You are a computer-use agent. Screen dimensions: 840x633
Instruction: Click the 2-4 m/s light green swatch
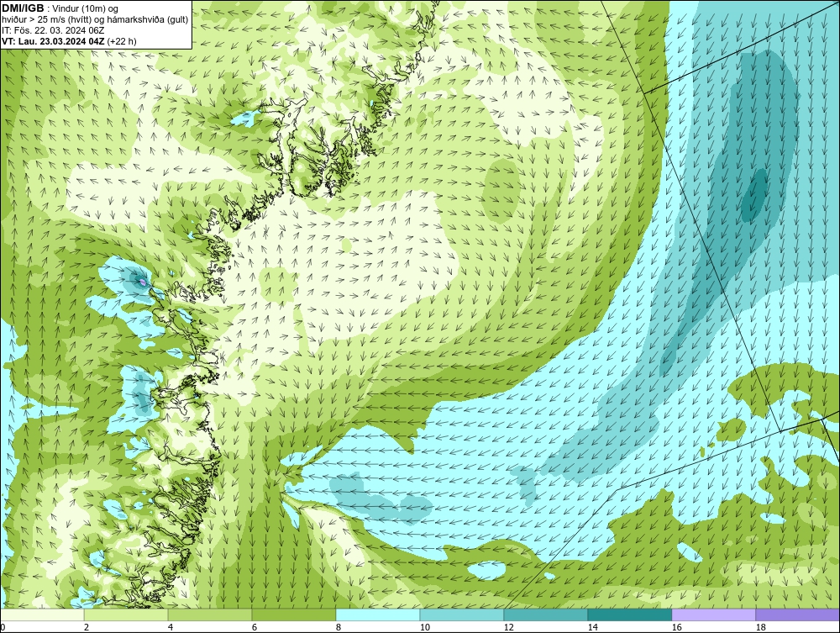(126, 615)
